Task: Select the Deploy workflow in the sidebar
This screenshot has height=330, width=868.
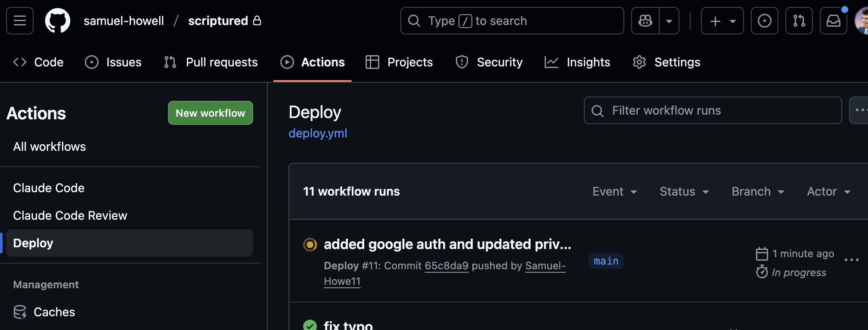Action: tap(130, 243)
